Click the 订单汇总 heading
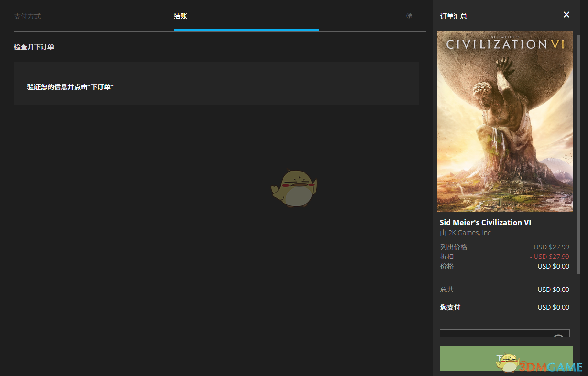The width and height of the screenshot is (588, 376). tap(454, 16)
